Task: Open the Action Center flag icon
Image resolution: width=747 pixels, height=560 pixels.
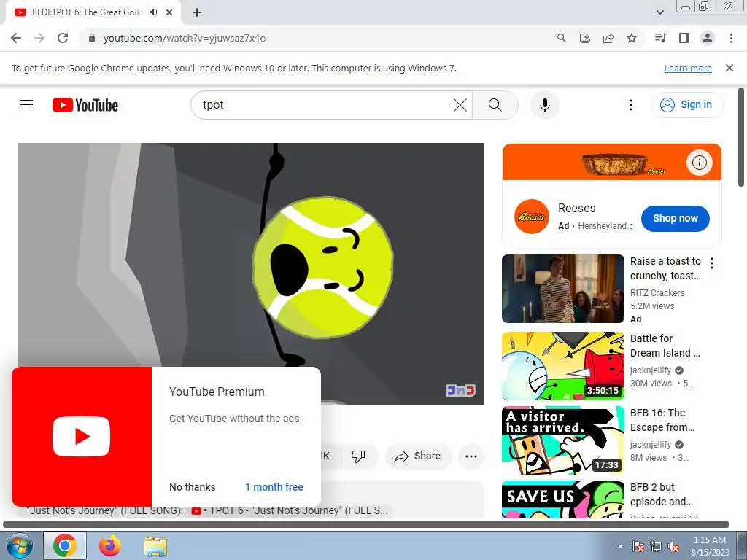Action: tap(638, 546)
